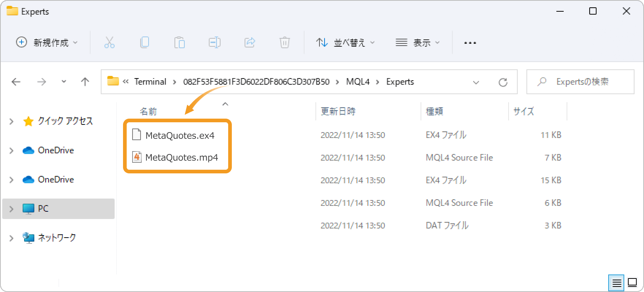Screen dimensions: 644x292
Task: Expand the first OneDrive node
Action: click(11, 150)
